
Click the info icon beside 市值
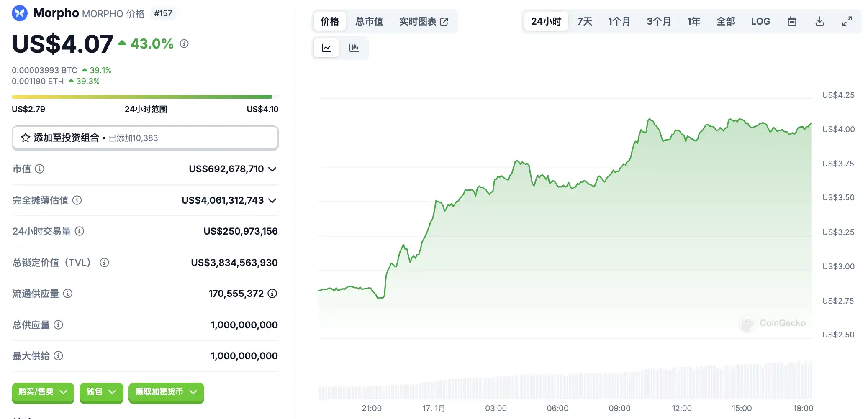coord(40,169)
